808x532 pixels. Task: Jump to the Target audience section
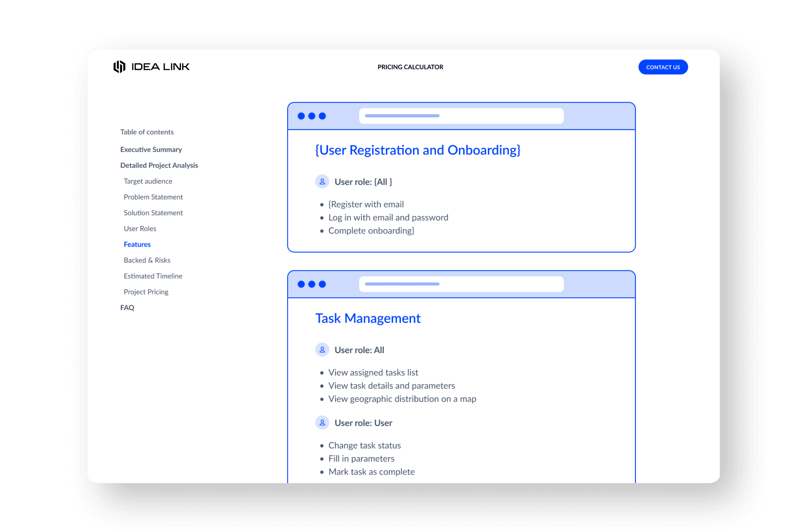[148, 181]
